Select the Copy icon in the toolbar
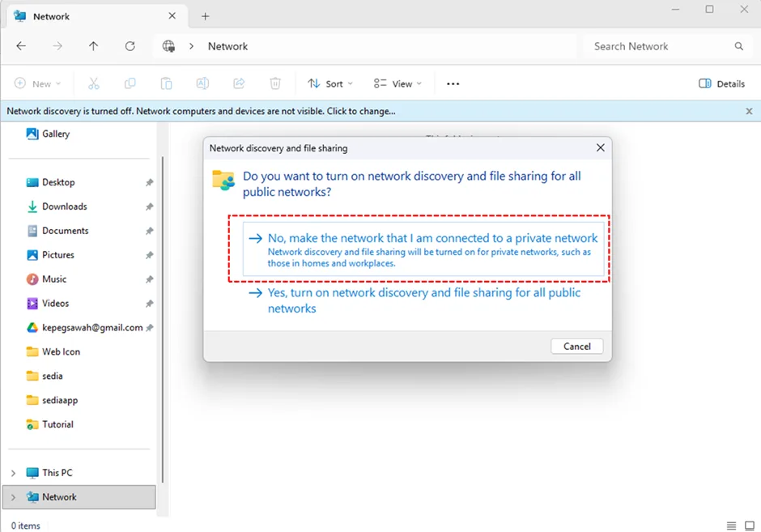 click(130, 83)
